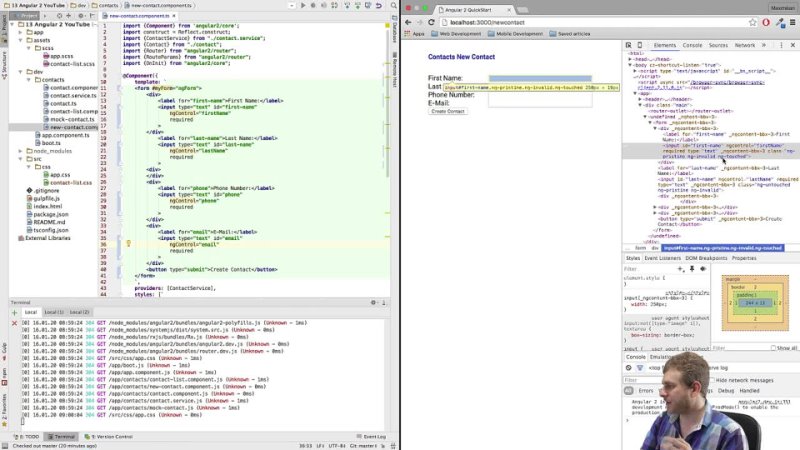Add a new terminal session with plus
The height and width of the screenshot is (450, 800).
14,312
